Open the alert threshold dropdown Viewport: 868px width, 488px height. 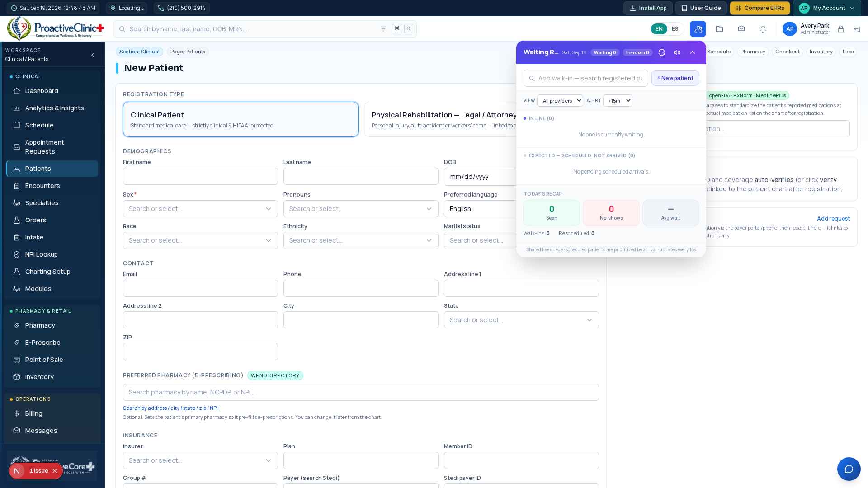(x=618, y=101)
